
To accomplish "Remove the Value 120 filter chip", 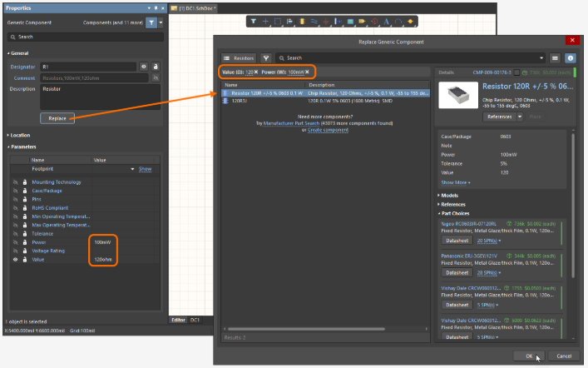I will (256, 72).
